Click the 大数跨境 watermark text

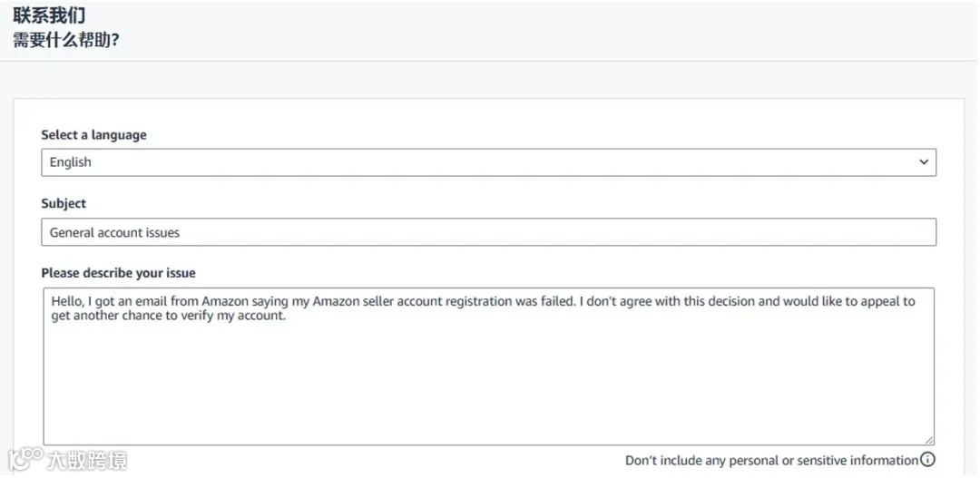(88, 460)
